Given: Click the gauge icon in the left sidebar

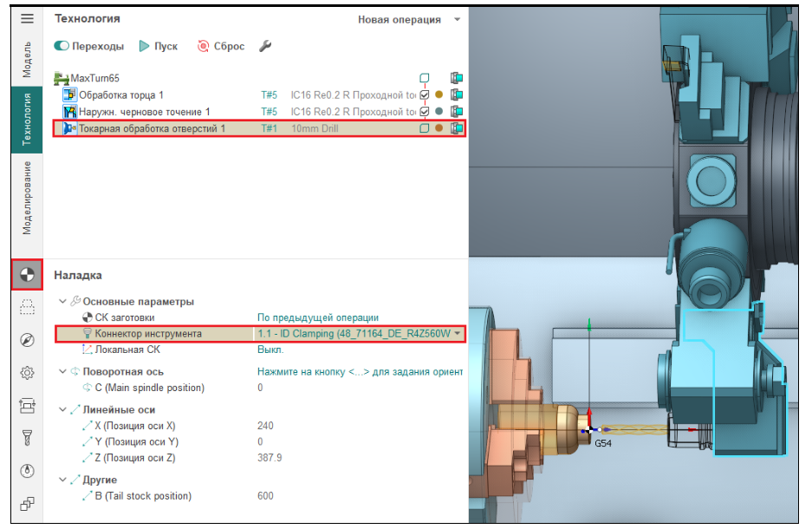Looking at the screenshot, I should (27, 471).
